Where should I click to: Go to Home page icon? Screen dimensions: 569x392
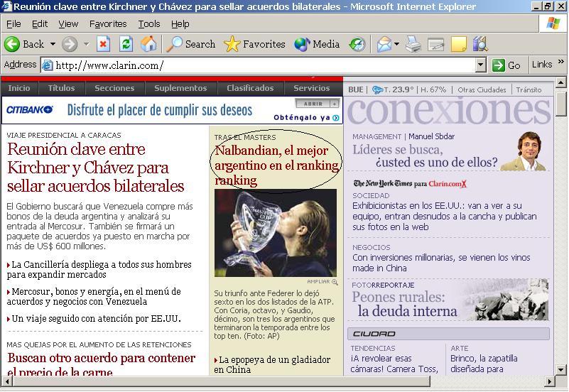coord(148,44)
